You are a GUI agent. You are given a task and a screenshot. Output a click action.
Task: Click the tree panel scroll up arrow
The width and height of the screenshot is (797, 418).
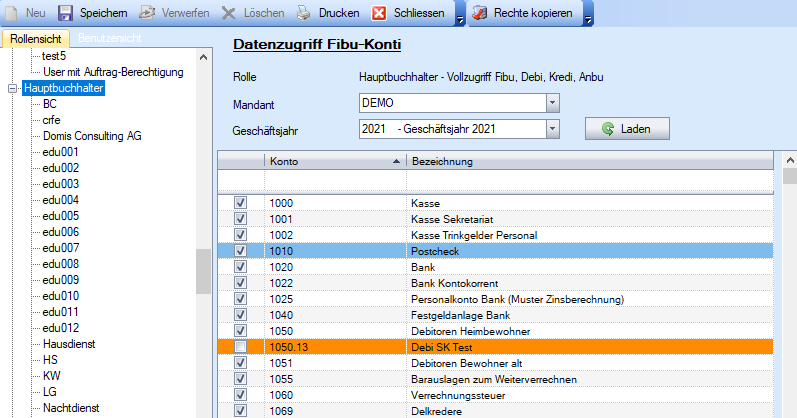(x=203, y=57)
